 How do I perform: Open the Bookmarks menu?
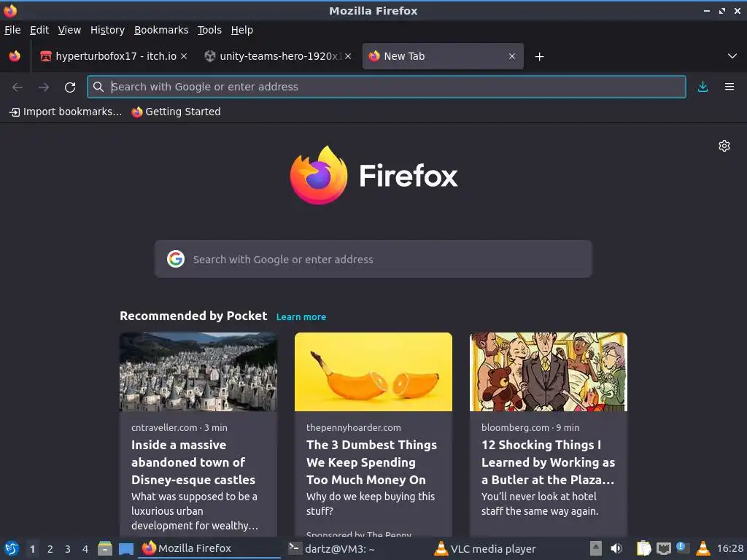(161, 30)
